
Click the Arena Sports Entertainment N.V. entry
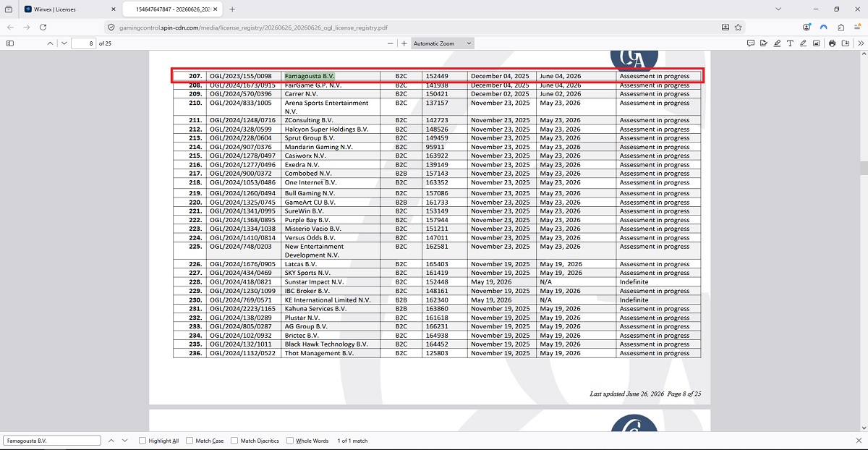pyautogui.click(x=326, y=107)
